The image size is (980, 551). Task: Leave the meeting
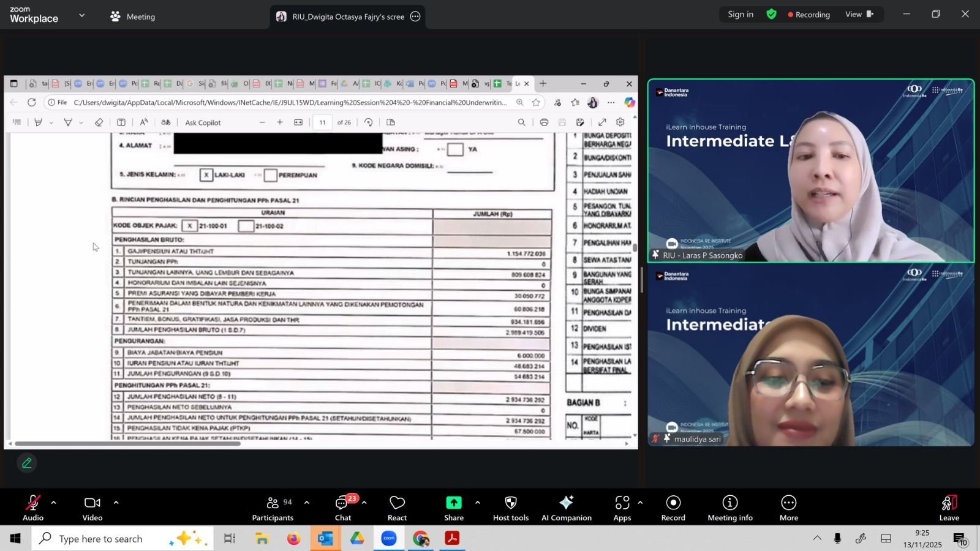tap(949, 508)
